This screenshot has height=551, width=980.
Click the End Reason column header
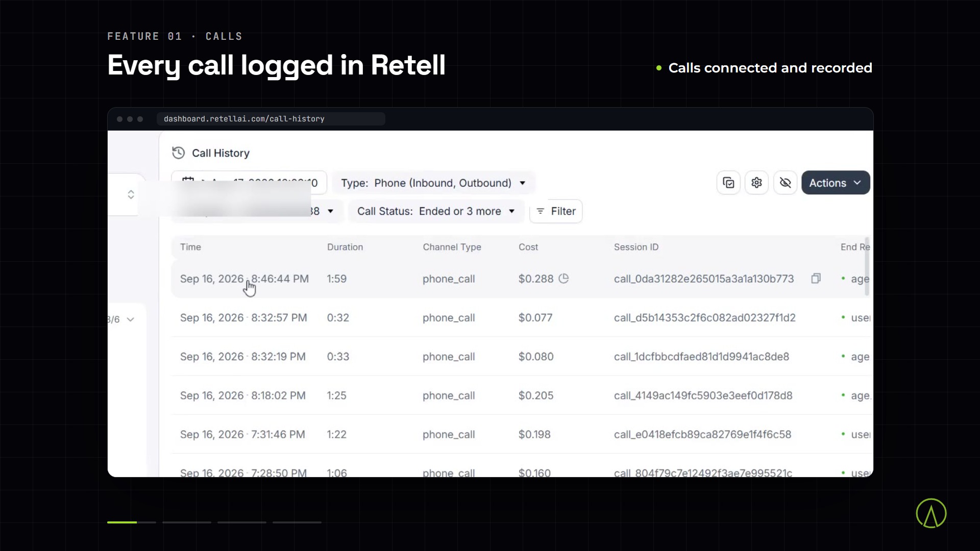[x=855, y=247]
